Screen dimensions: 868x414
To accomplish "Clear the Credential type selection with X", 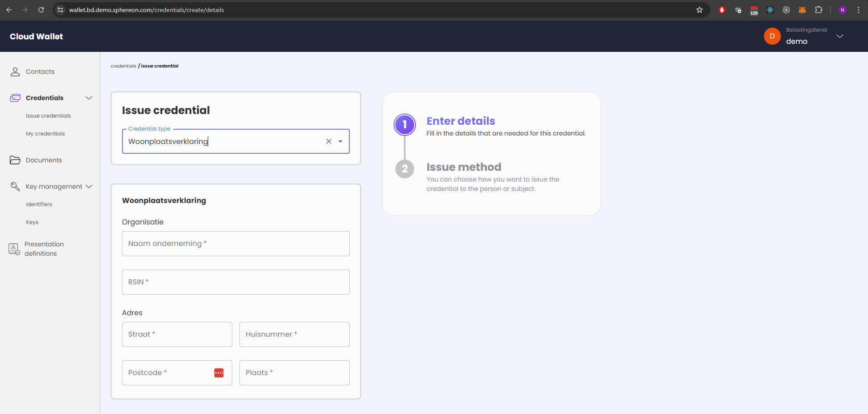I will click(x=329, y=141).
